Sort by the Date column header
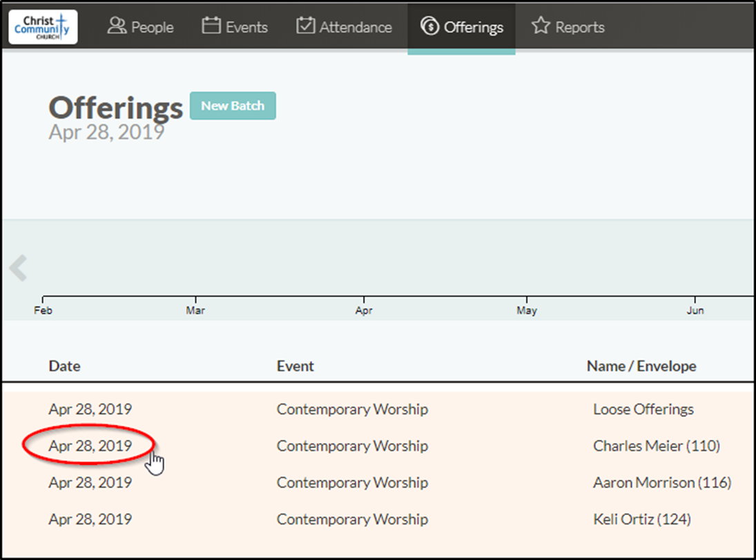Image resolution: width=756 pixels, height=560 pixels. pyautogui.click(x=65, y=366)
